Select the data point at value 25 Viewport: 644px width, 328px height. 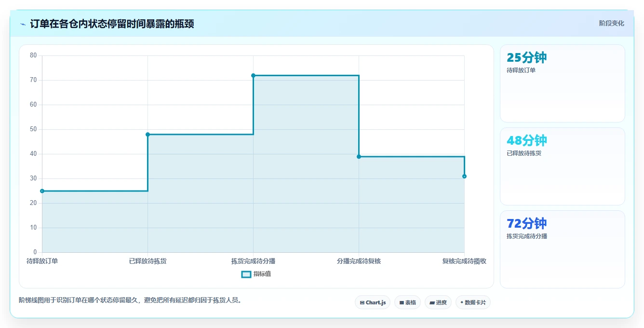pos(42,191)
